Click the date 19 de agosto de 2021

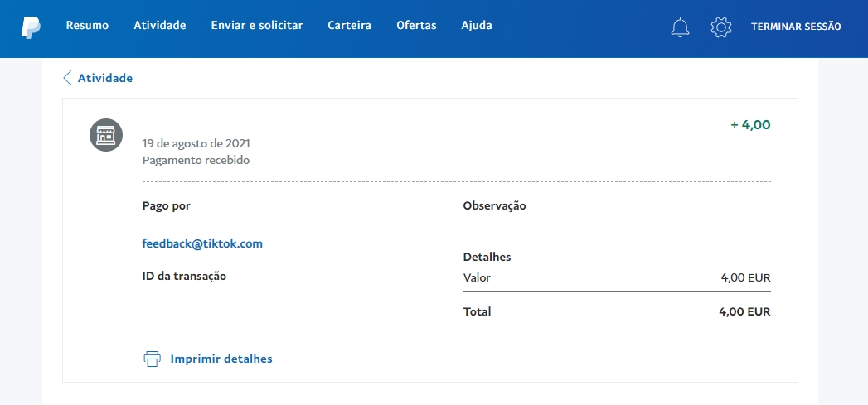196,143
